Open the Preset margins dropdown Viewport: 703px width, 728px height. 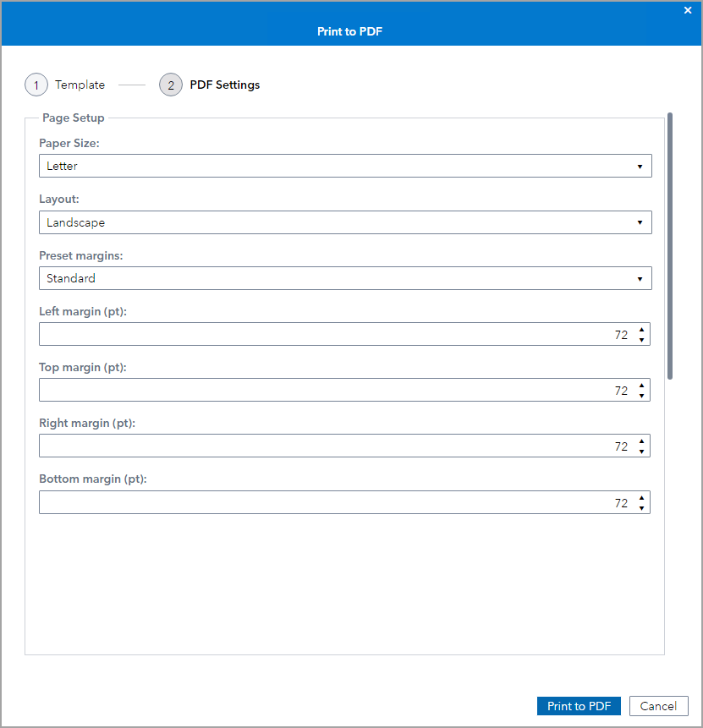coord(345,278)
